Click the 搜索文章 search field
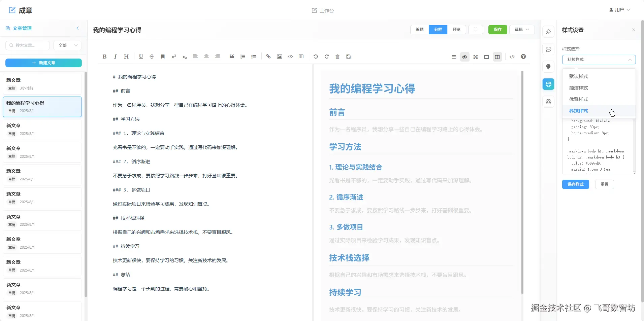644x321 pixels. point(28,45)
